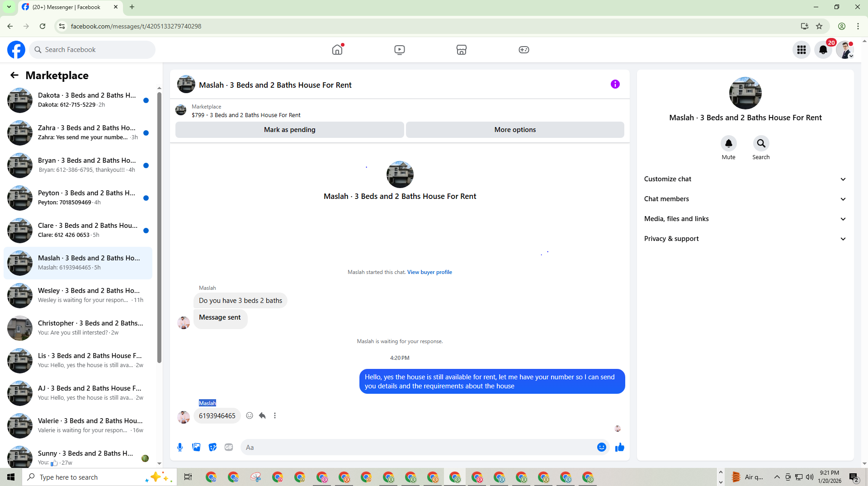Viewport: 868px width, 486px height.
Task: Open conversation information purple icon
Action: [615, 84]
